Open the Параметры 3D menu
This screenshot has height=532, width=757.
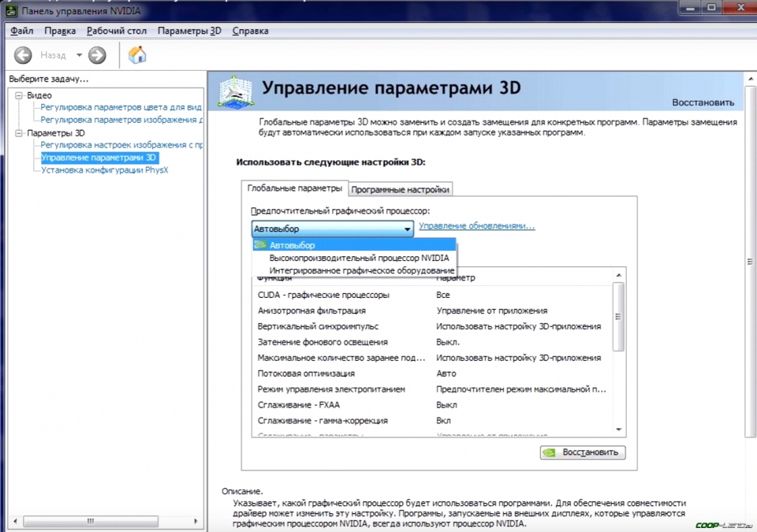[189, 31]
